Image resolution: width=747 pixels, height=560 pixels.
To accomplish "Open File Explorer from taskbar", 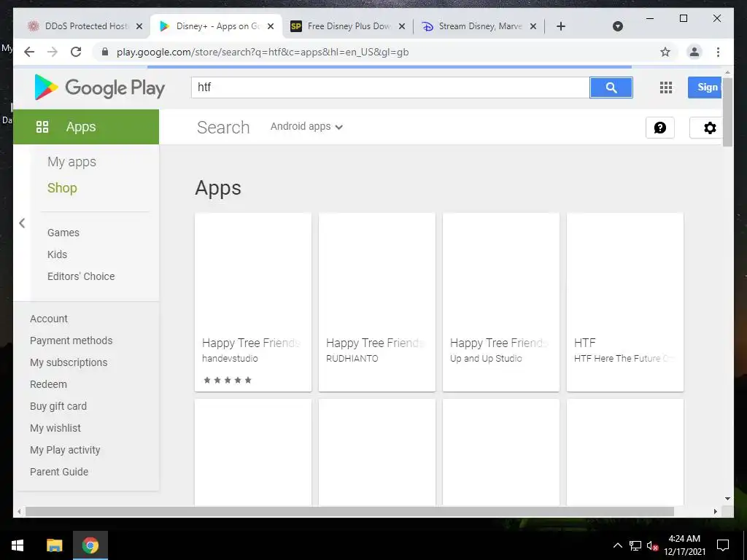I will pos(54,545).
